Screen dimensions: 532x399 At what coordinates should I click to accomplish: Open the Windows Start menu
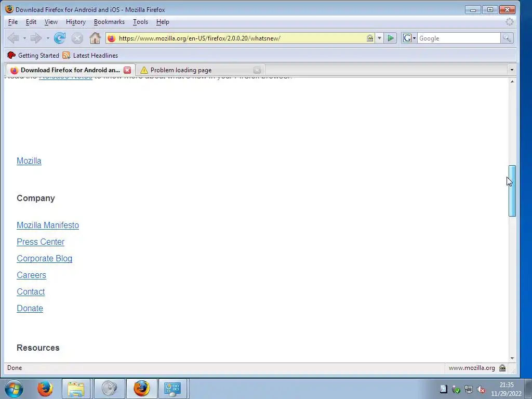coord(14,389)
